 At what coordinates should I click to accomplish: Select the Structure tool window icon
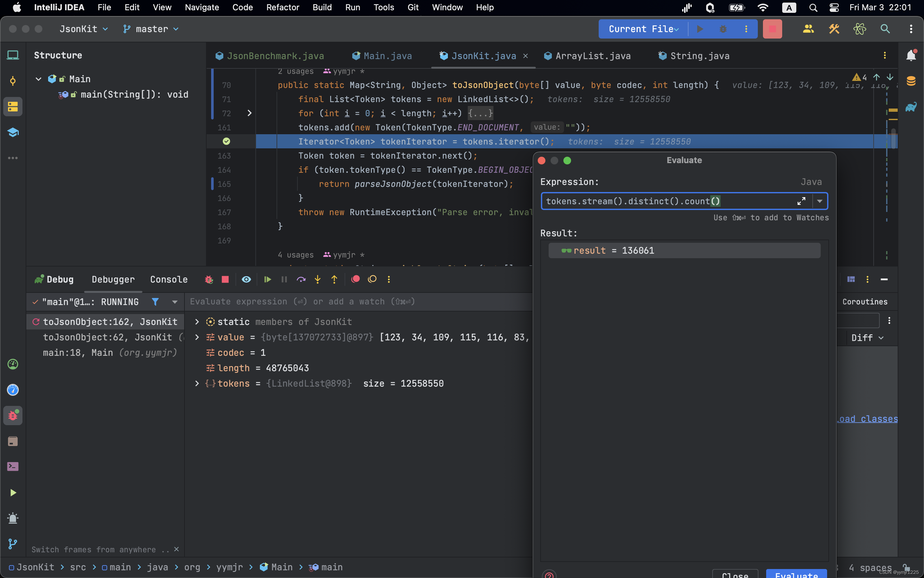coord(13,107)
